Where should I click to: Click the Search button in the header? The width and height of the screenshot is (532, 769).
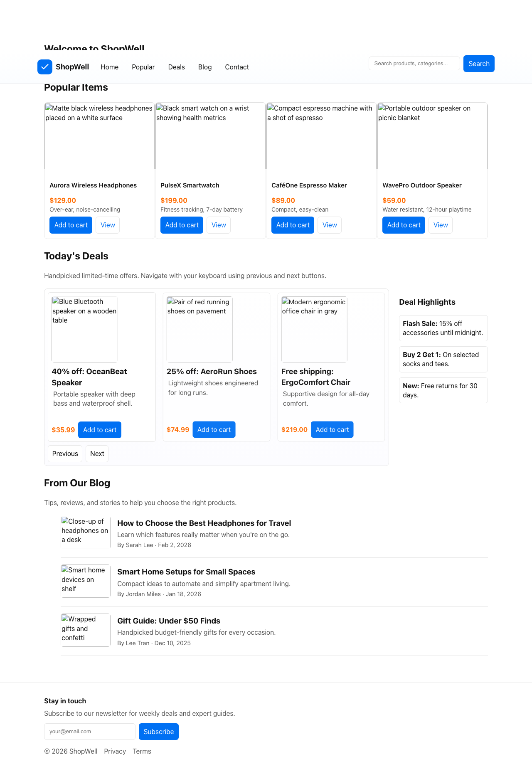coord(478,64)
